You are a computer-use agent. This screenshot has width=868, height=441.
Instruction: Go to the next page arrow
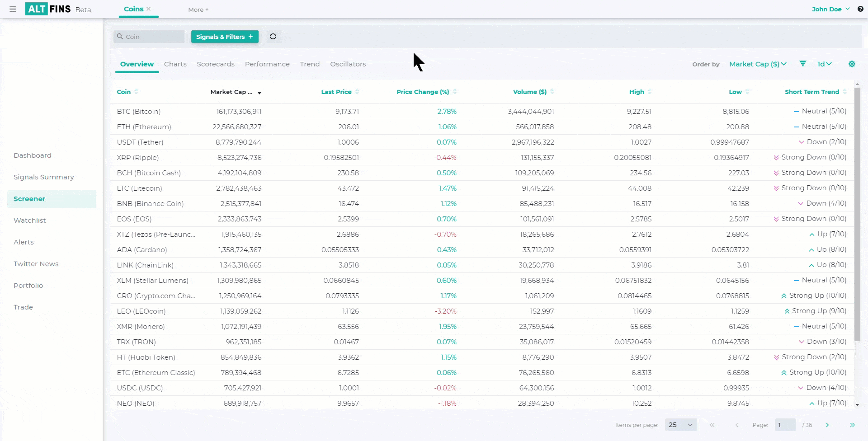[827, 425]
